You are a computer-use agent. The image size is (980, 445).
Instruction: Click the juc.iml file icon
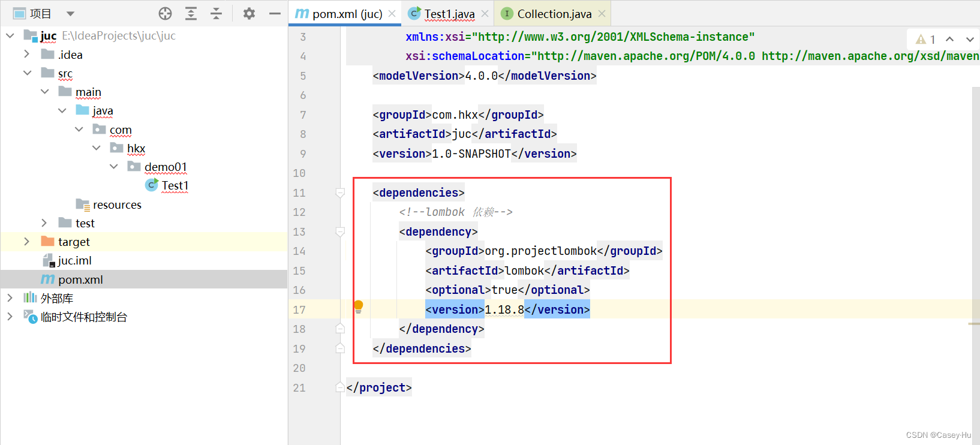49,260
